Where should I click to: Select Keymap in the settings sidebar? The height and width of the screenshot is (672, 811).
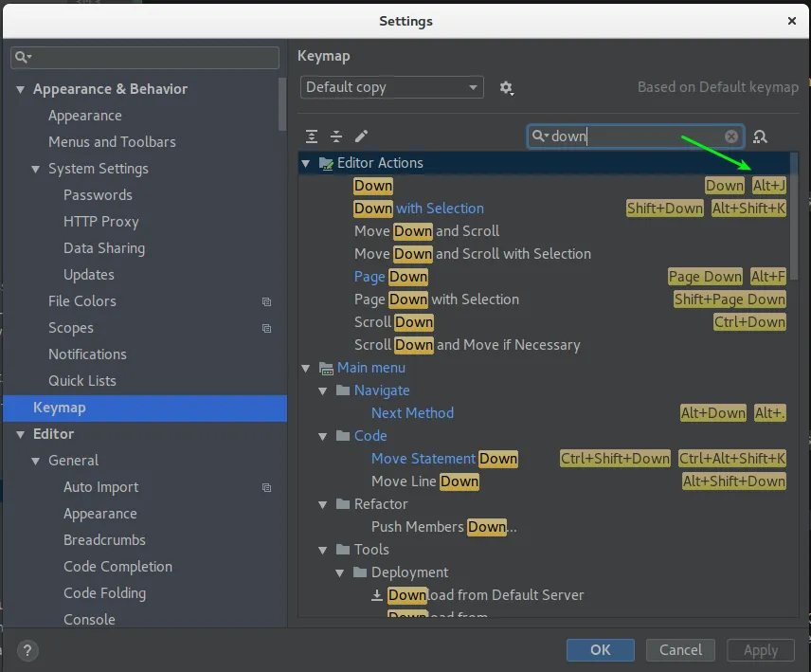[x=145, y=409]
